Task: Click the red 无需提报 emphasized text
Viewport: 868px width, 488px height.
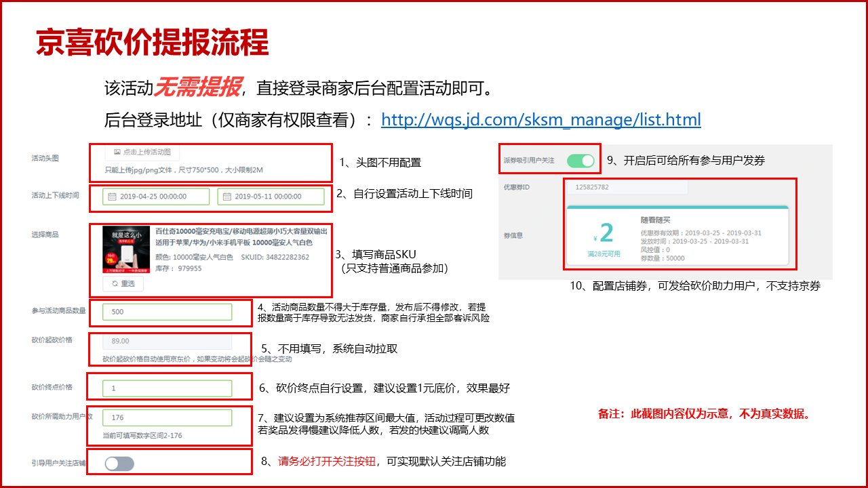Action: pyautogui.click(x=197, y=87)
